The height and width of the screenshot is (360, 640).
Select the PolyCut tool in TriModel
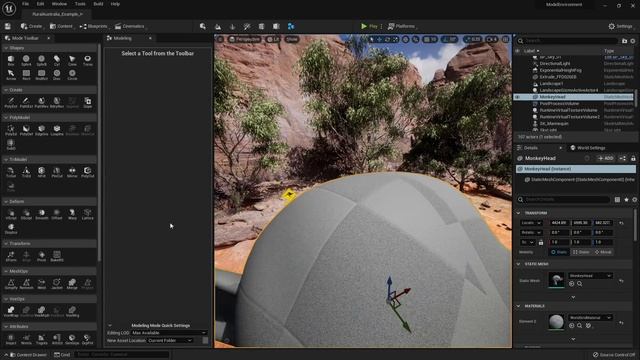click(x=87, y=172)
